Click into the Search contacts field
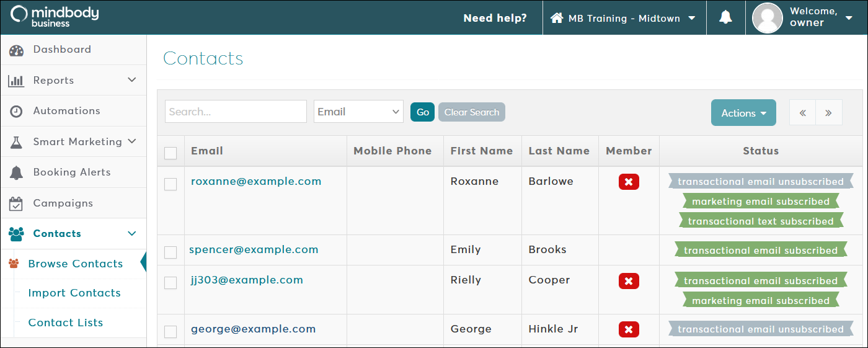The height and width of the screenshot is (348, 868). pos(236,112)
